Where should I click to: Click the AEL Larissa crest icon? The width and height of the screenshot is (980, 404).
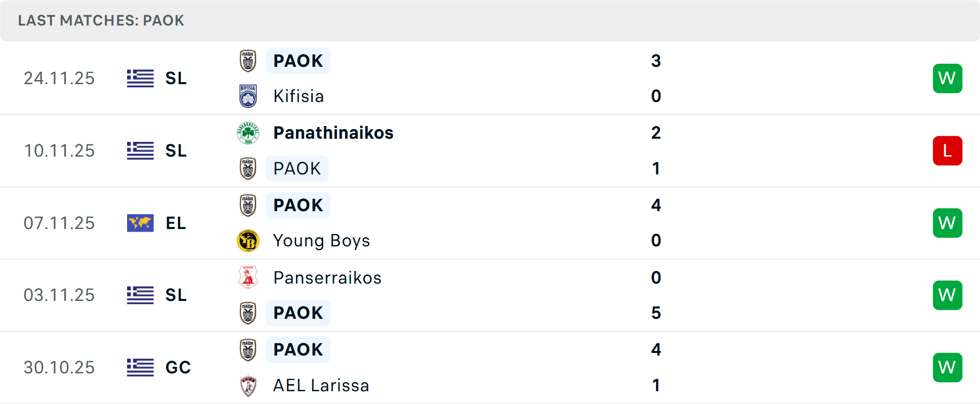tap(248, 386)
